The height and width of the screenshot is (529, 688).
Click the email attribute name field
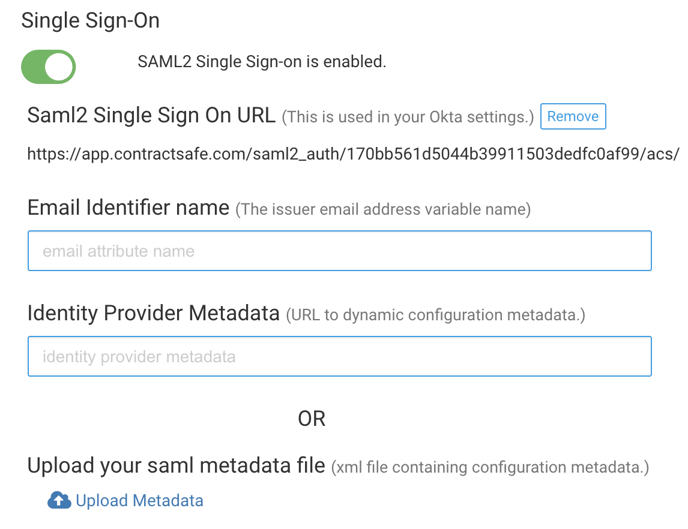[340, 250]
